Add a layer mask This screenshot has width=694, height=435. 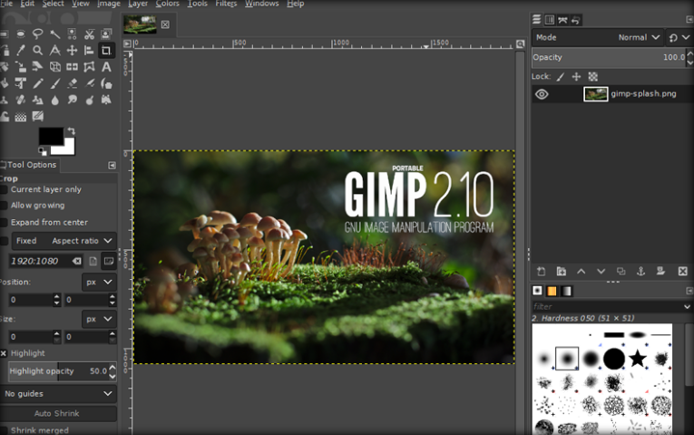click(660, 271)
